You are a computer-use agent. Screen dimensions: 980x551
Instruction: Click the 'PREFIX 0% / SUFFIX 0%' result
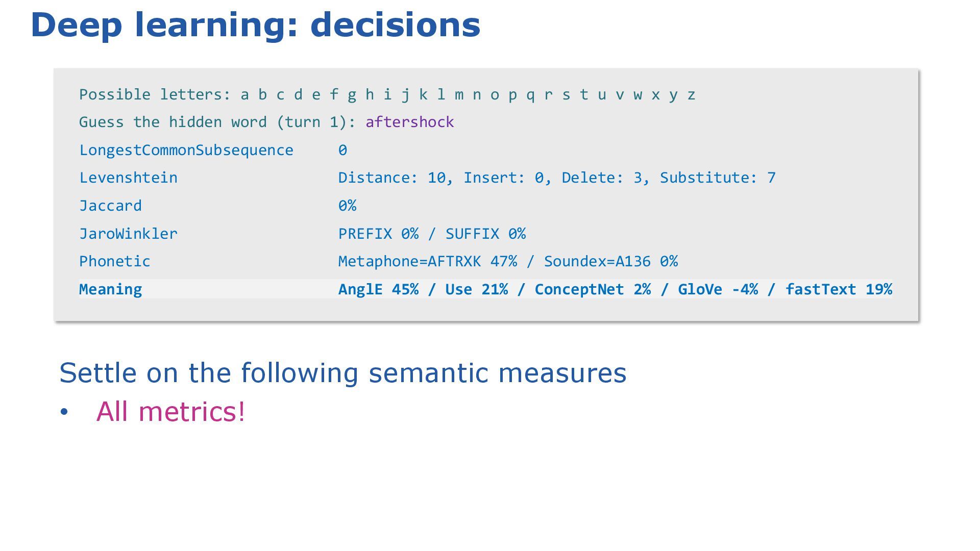432,234
